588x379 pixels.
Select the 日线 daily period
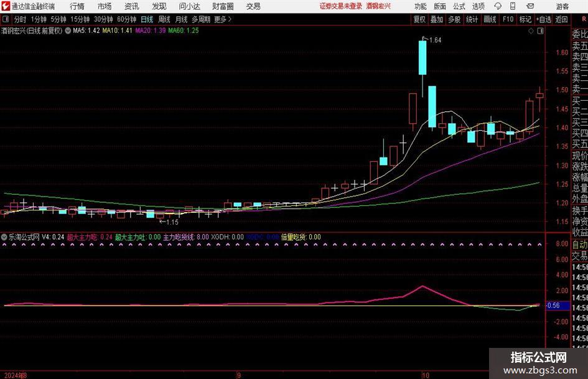[x=147, y=19]
